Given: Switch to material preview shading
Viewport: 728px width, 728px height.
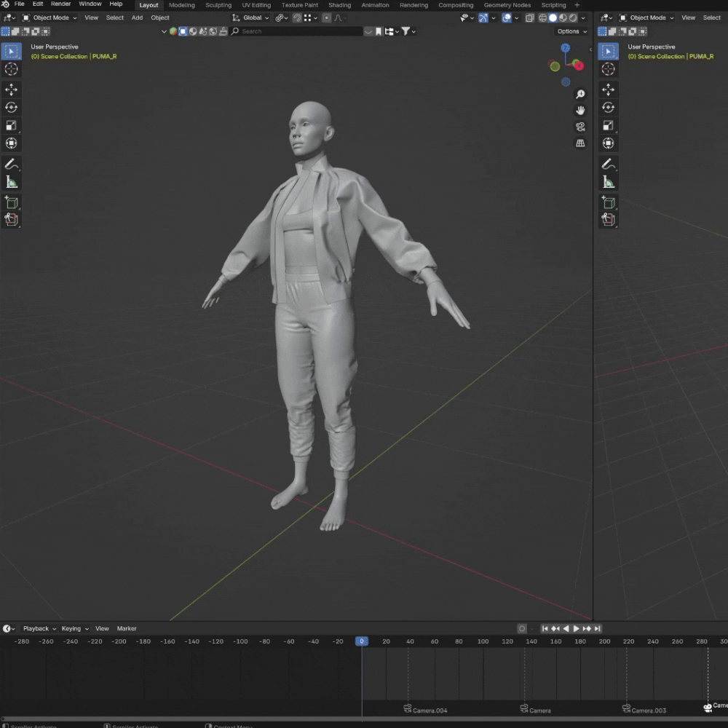Looking at the screenshot, I should point(563,17).
